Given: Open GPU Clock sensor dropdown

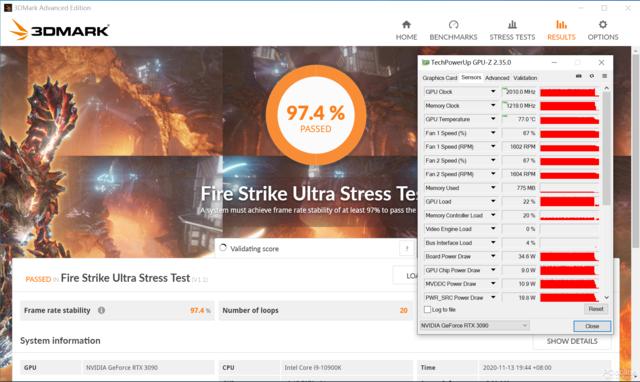Looking at the screenshot, I should coord(493,91).
